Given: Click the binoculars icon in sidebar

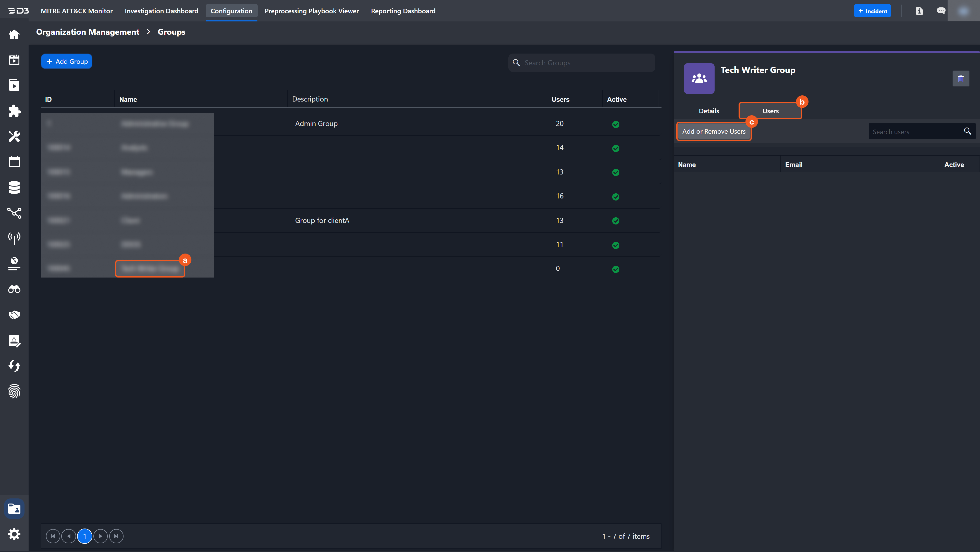Looking at the screenshot, I should pyautogui.click(x=14, y=289).
